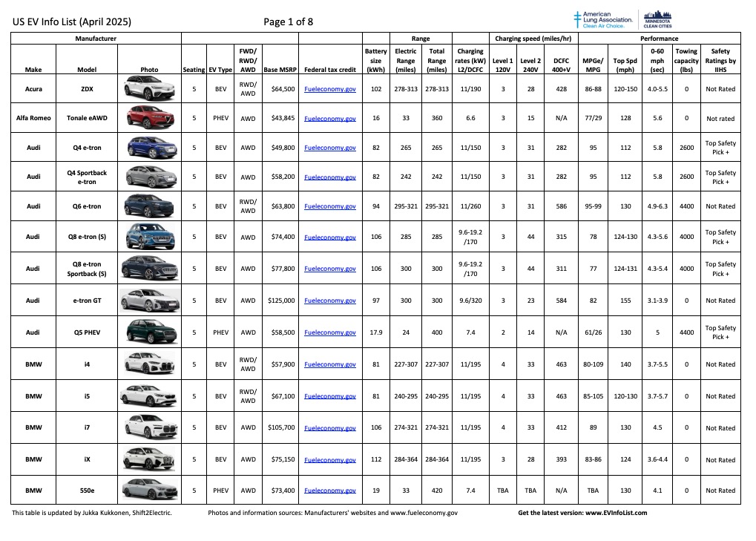Open the Fueleconomy.gov link in Acura ZDX row

[x=330, y=89]
